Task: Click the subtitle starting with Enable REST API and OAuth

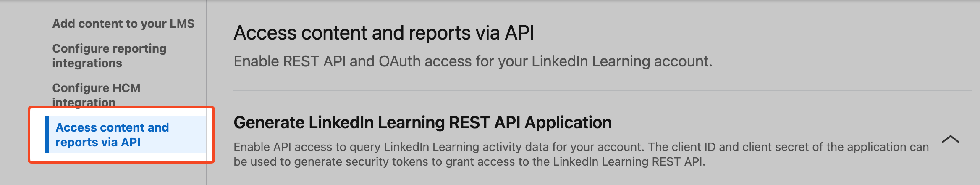Action: [x=472, y=61]
